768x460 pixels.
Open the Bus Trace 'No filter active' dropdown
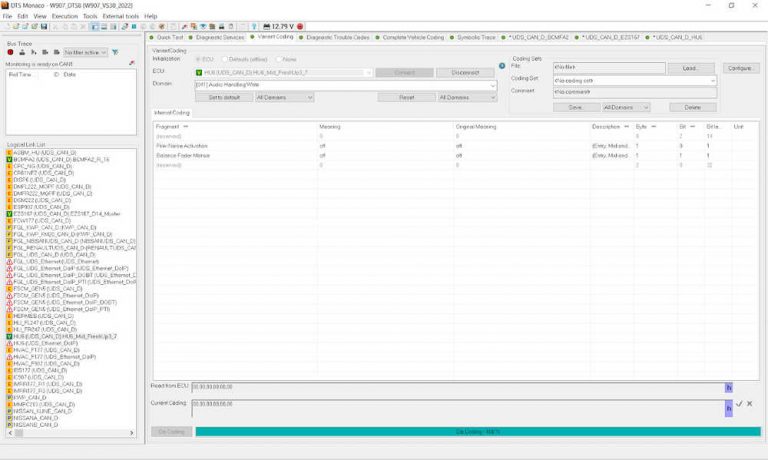click(82, 51)
